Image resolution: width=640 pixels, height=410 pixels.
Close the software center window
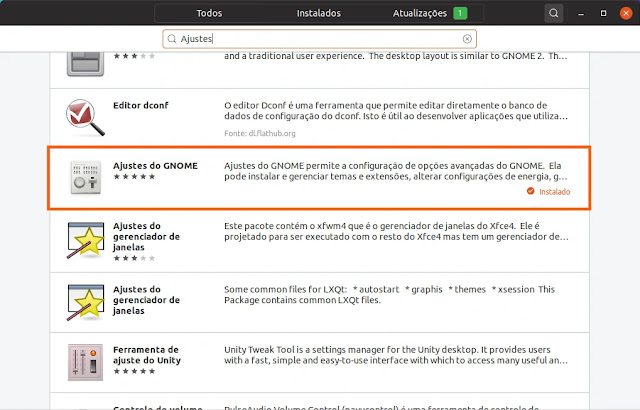click(626, 13)
